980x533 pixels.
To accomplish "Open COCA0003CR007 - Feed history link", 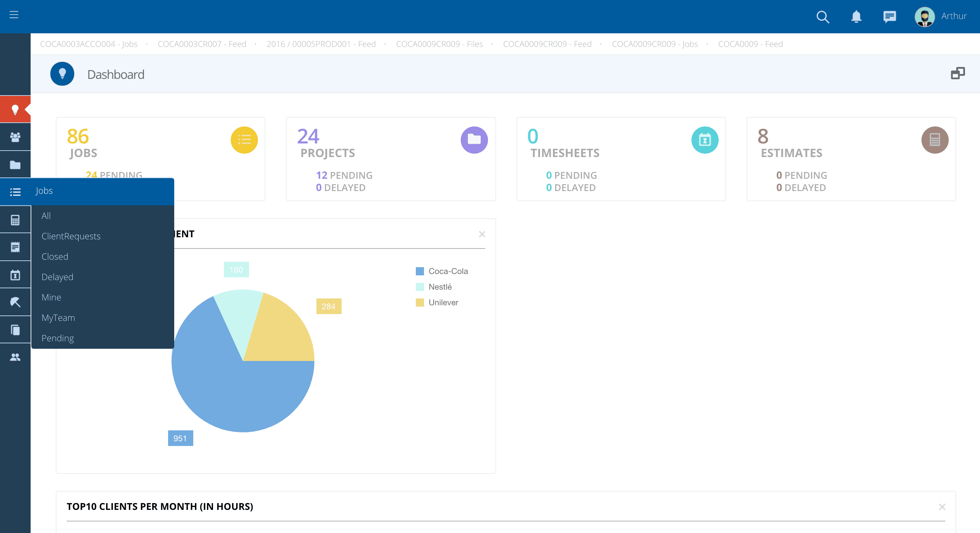I will (x=202, y=44).
